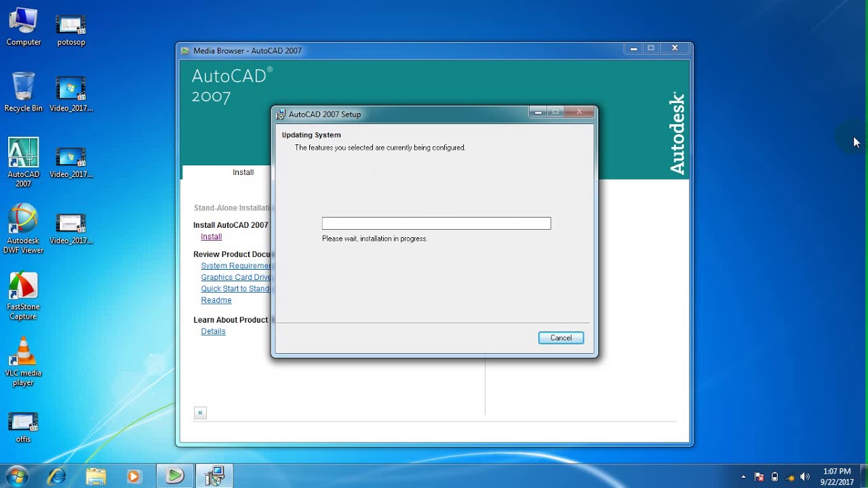
Task: Open Autodesk DWF Viewer shortcut
Action: point(24,229)
